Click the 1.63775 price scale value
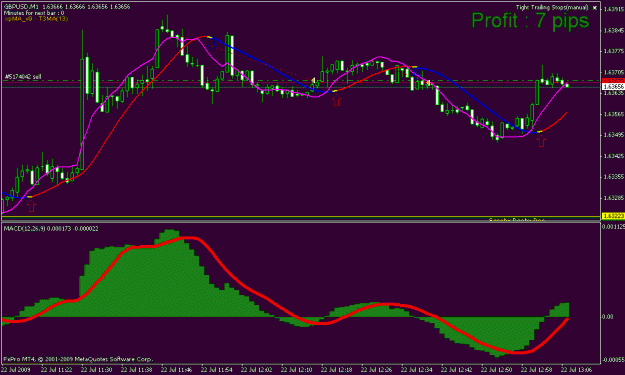Screen dimensions: 625x375 [x=614, y=51]
